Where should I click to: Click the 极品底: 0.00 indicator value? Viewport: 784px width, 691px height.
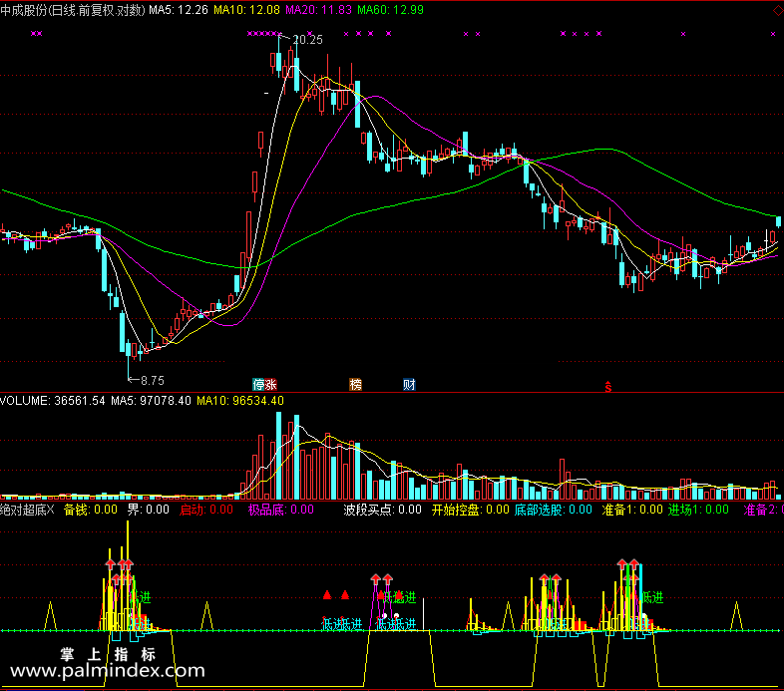281,510
